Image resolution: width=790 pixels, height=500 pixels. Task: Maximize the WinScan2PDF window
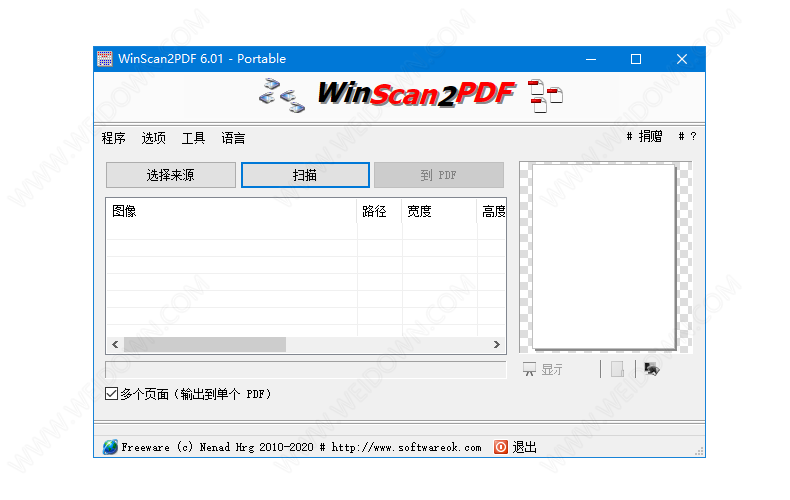pos(636,59)
